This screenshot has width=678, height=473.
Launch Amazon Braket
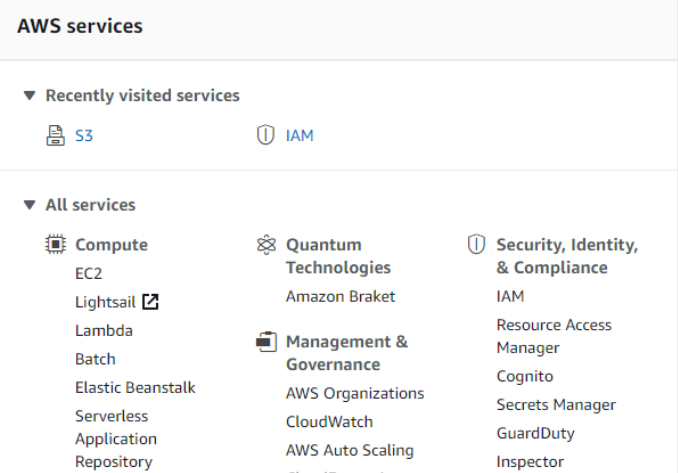pyautogui.click(x=340, y=296)
